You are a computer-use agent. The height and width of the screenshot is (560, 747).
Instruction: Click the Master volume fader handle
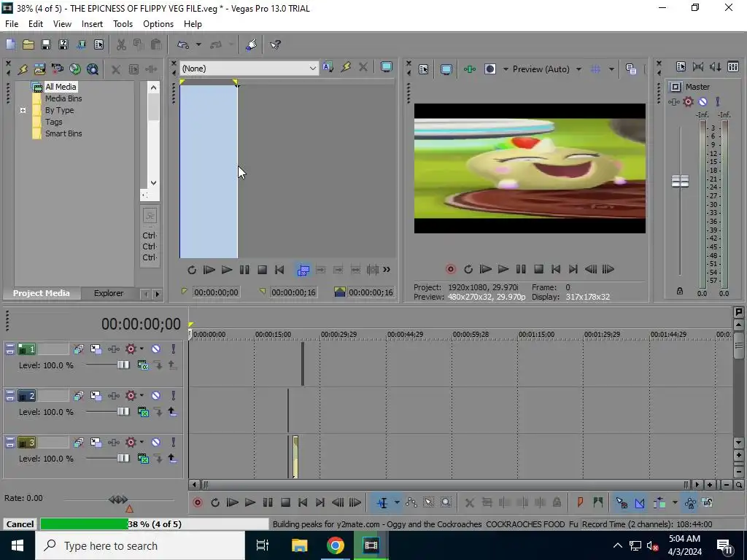[x=680, y=181]
